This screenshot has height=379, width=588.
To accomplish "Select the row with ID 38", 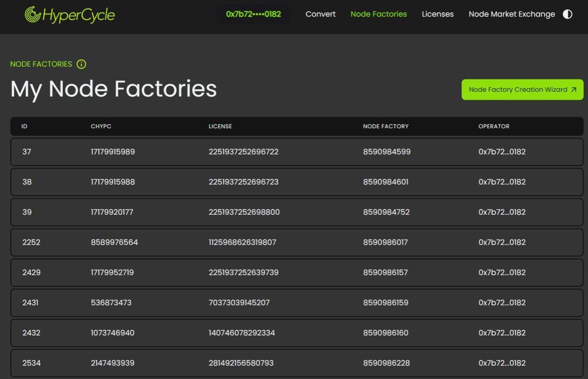I will (297, 182).
